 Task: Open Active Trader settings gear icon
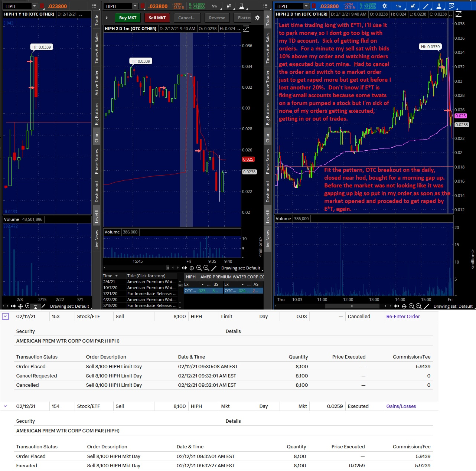click(x=257, y=18)
